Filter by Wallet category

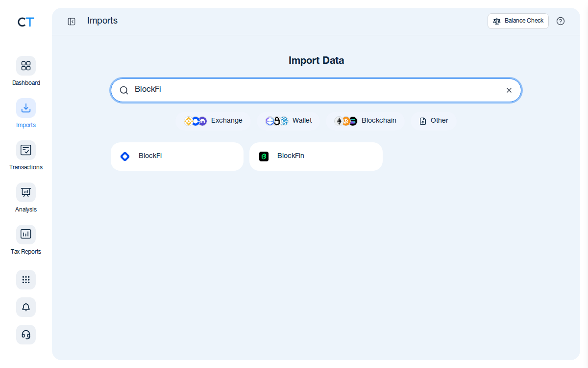(x=289, y=121)
